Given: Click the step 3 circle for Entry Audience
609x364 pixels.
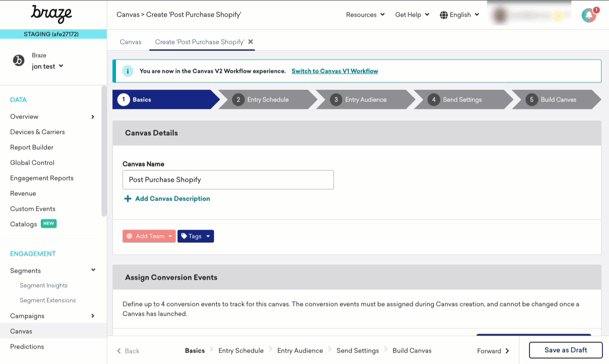Looking at the screenshot, I should (x=336, y=100).
